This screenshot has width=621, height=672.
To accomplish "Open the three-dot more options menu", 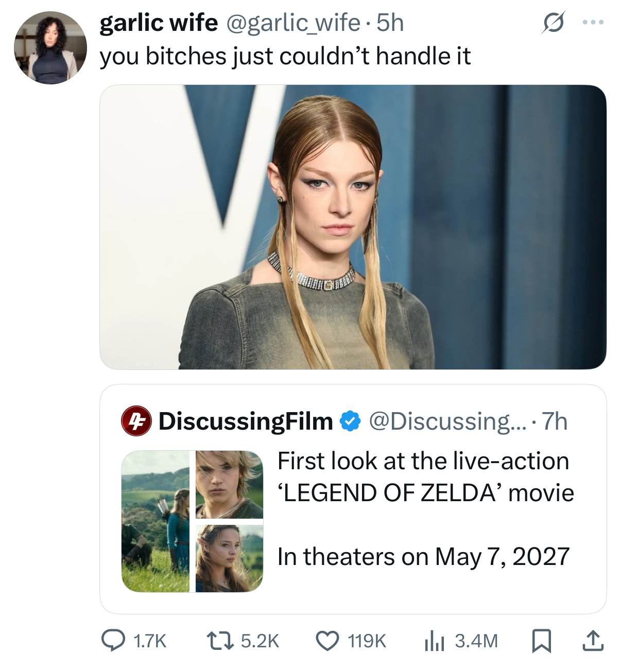I will [593, 23].
